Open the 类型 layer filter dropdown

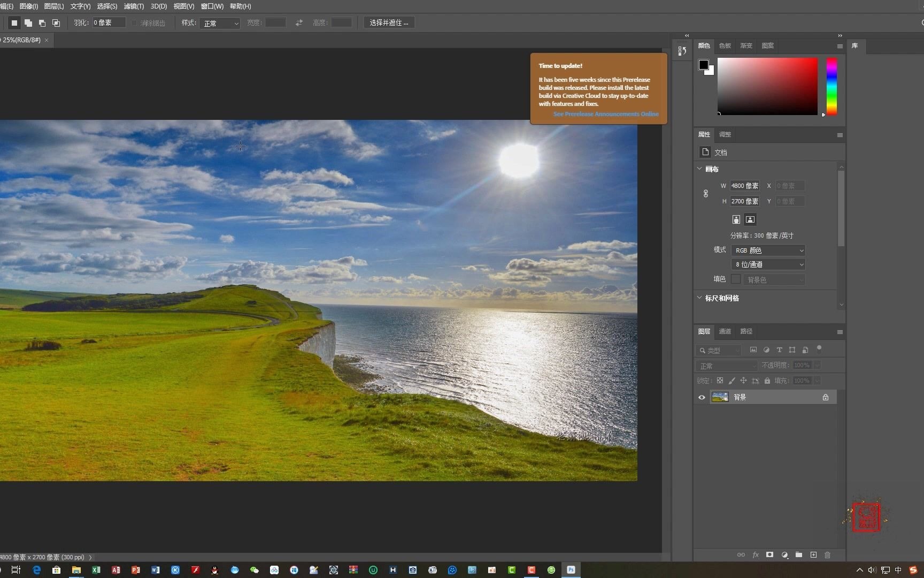pos(719,350)
